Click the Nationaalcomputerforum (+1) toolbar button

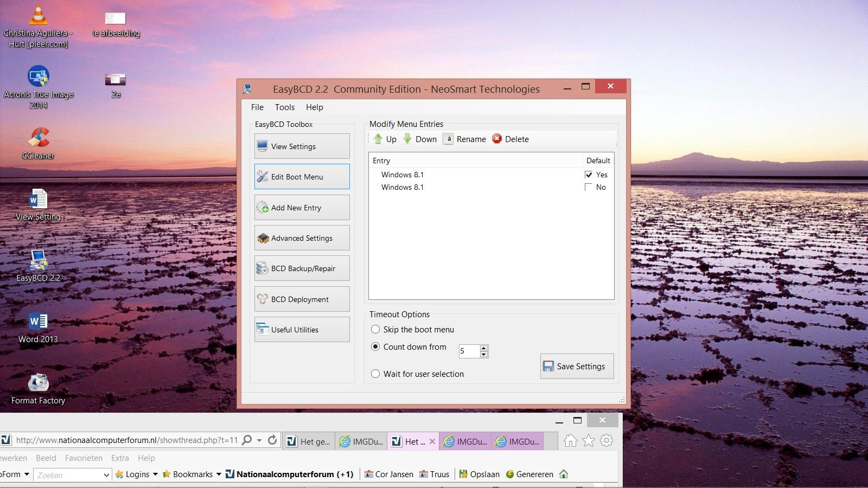290,474
